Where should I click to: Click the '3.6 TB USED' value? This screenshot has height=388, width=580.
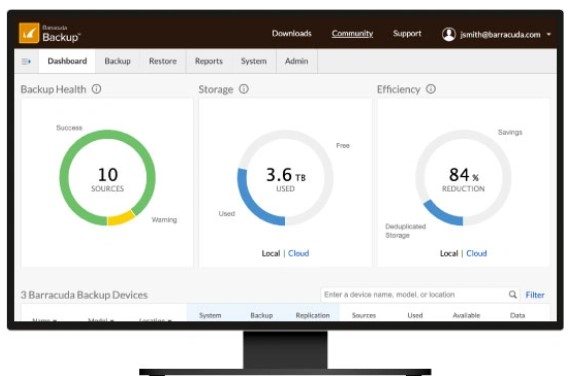coord(286,179)
